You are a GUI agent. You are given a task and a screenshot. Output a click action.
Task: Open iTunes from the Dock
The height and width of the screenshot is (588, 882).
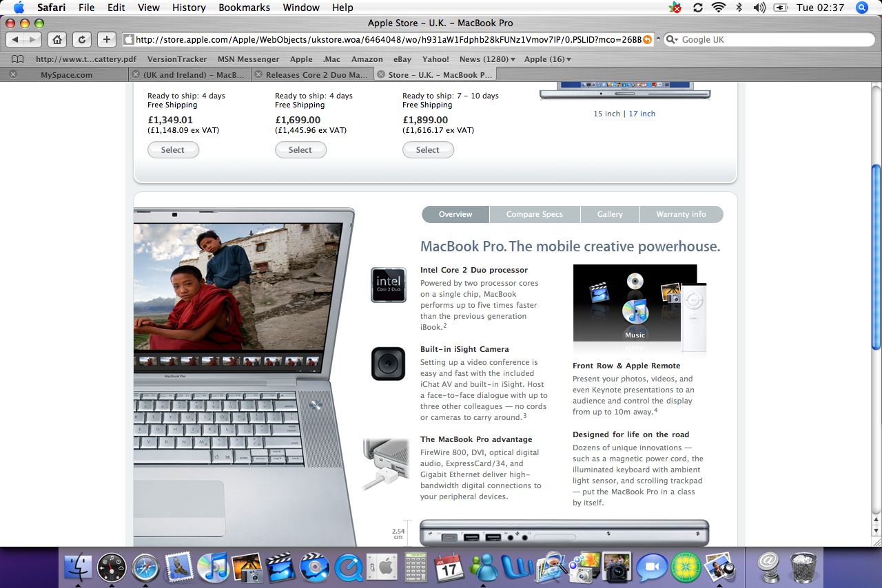213,567
